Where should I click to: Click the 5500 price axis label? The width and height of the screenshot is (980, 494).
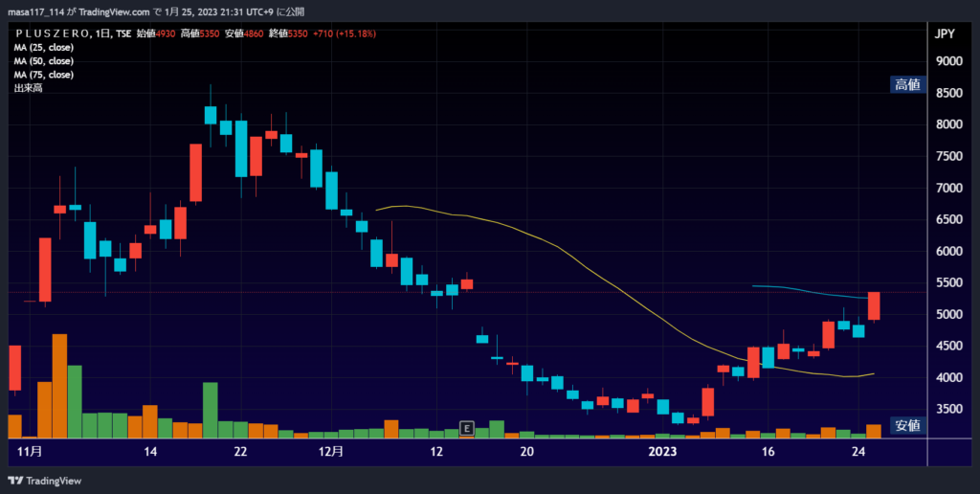949,282
